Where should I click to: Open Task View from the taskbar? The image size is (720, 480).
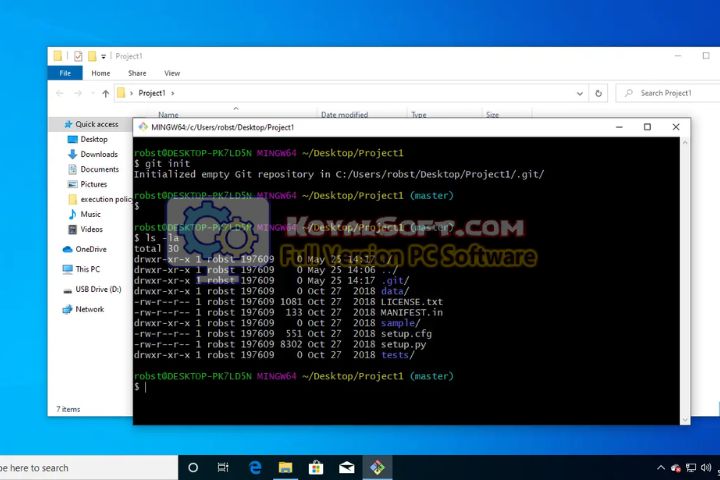click(223, 468)
